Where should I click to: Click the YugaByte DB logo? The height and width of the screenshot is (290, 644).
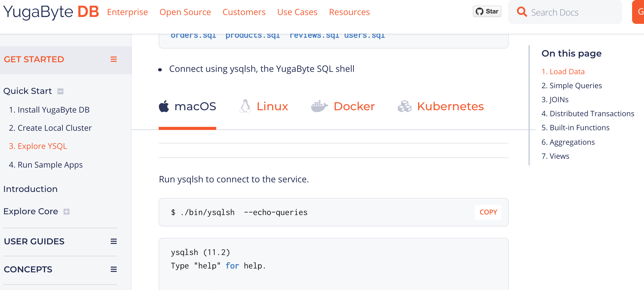51,12
